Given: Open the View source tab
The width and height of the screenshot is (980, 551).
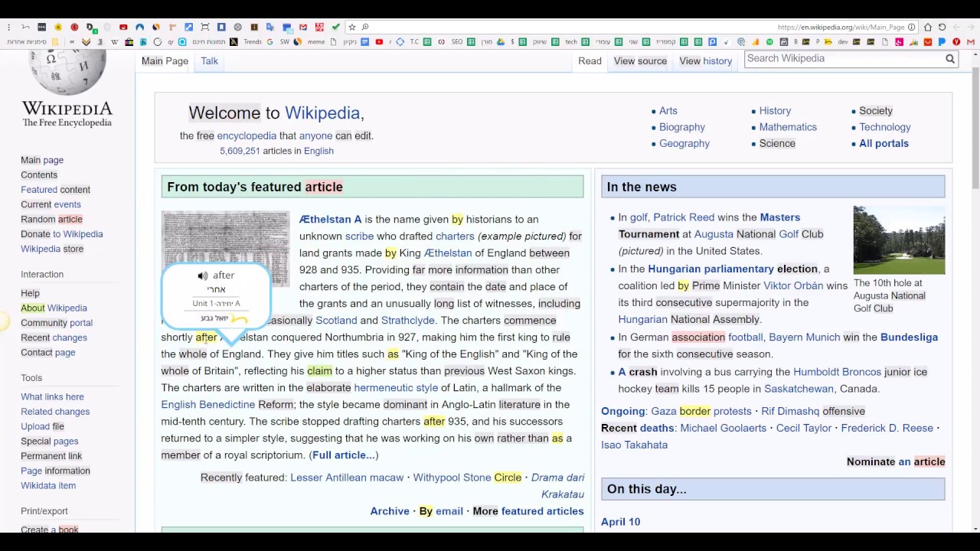Looking at the screenshot, I should point(640,61).
